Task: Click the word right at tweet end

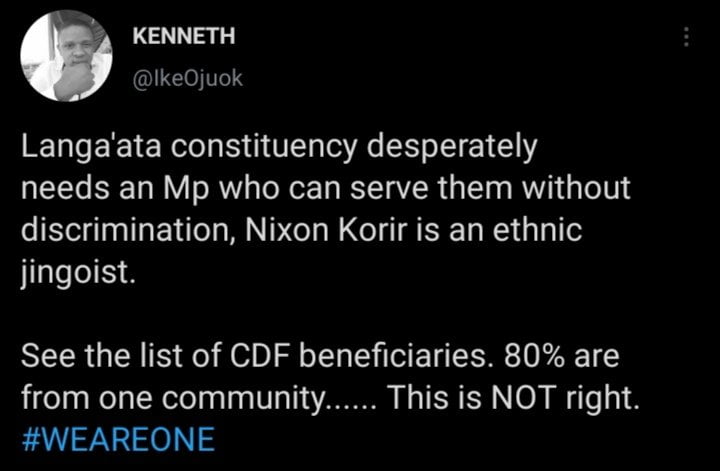Action: tap(602, 398)
